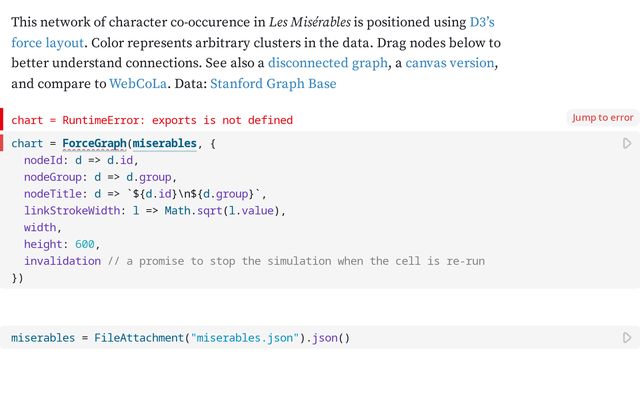This screenshot has width=640, height=400.
Task: Place cursor on the linkStrokeWidth line
Action: [x=155, y=211]
